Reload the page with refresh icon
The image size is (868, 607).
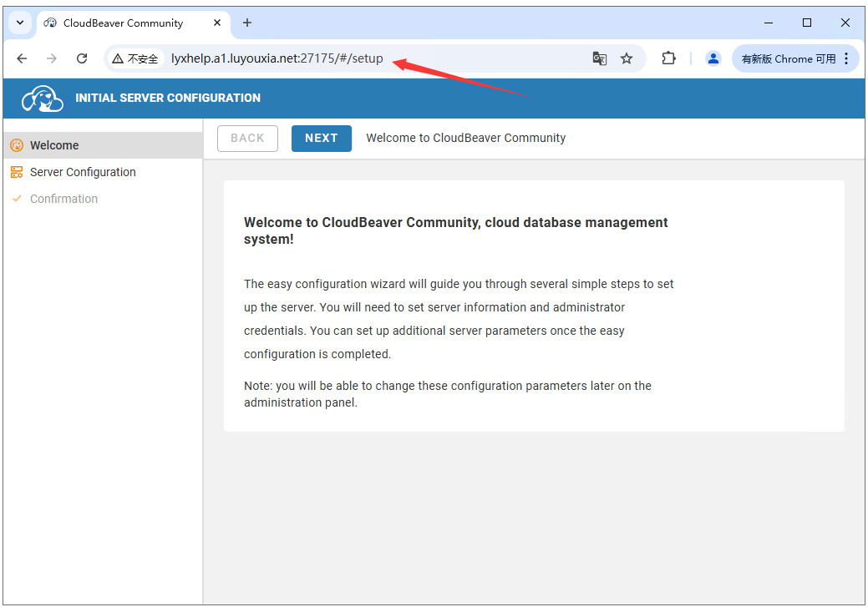(82, 58)
